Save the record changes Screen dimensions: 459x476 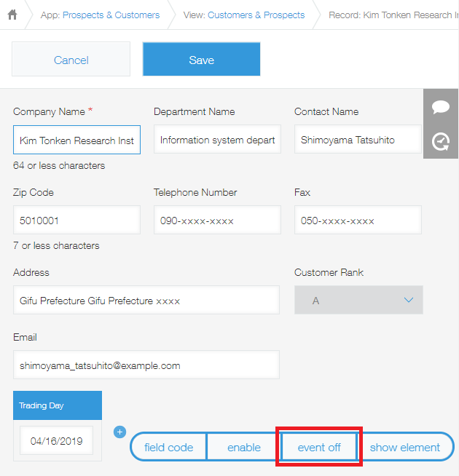pyautogui.click(x=202, y=59)
